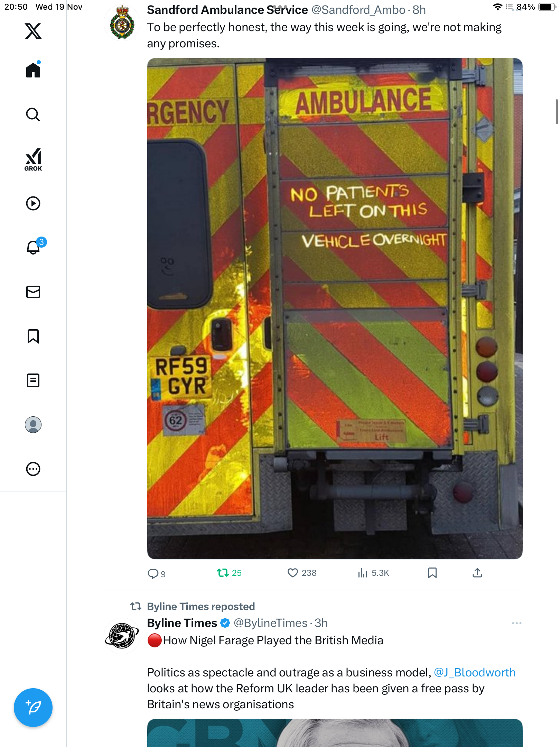Image resolution: width=560 pixels, height=747 pixels.
Task: Open the video tab play icon
Action: 33,203
